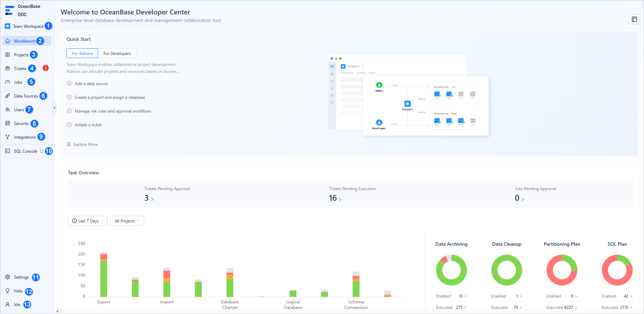Toggle the layout panel icon at top right
The width and height of the screenshot is (644, 314).
point(634,19)
